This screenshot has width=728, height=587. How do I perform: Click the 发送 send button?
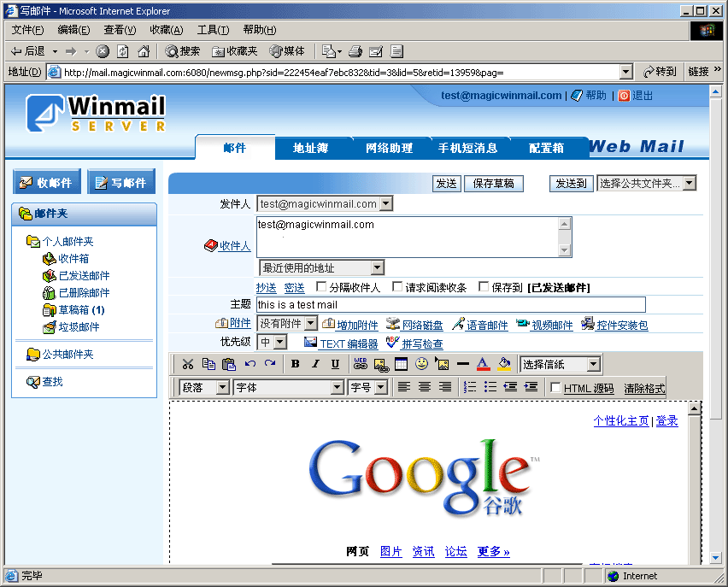coord(446,184)
